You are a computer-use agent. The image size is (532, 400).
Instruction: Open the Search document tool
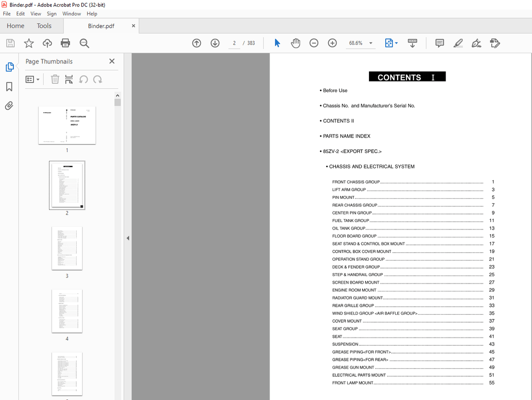click(85, 43)
